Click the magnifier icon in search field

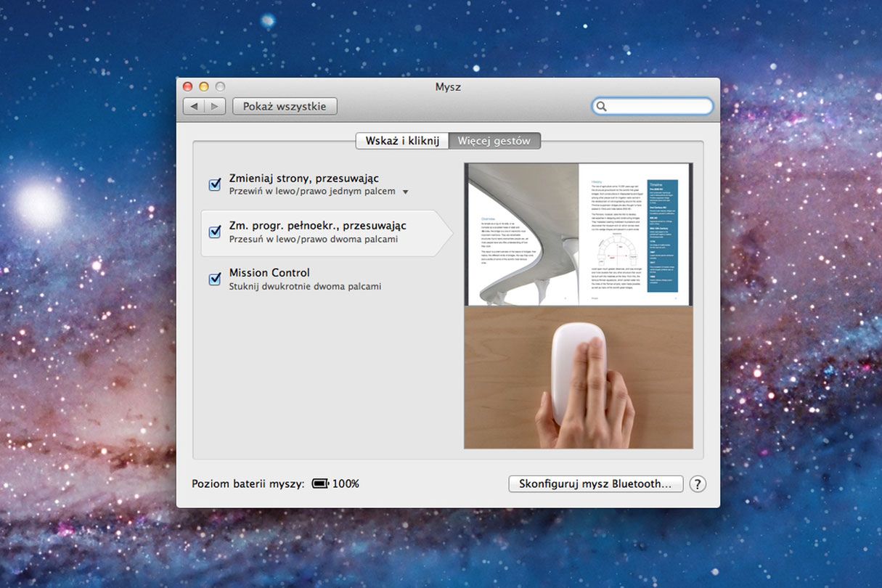click(601, 107)
